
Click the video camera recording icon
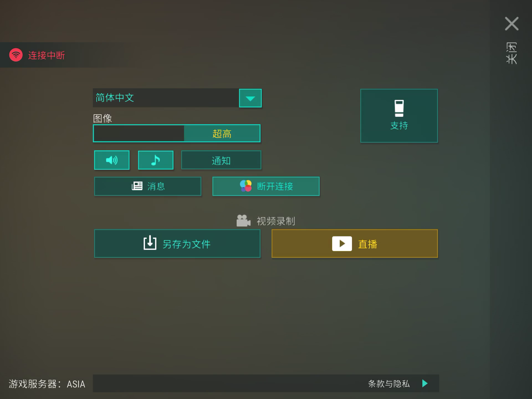click(x=243, y=221)
